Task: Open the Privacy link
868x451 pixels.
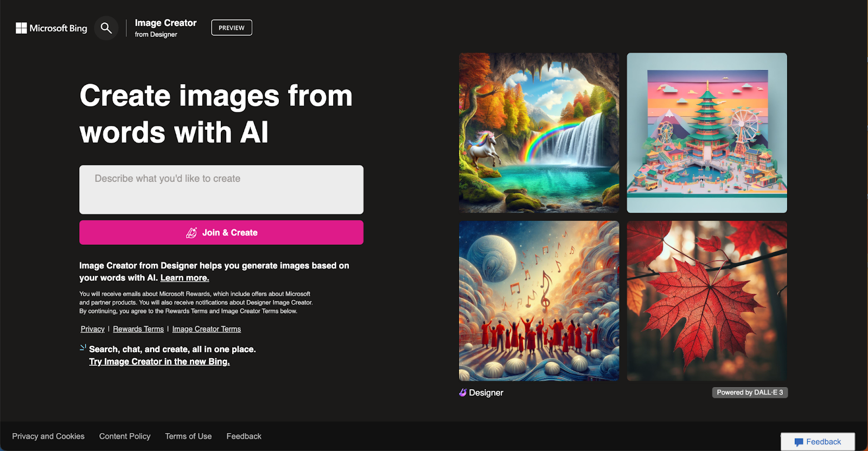Action: pos(93,329)
